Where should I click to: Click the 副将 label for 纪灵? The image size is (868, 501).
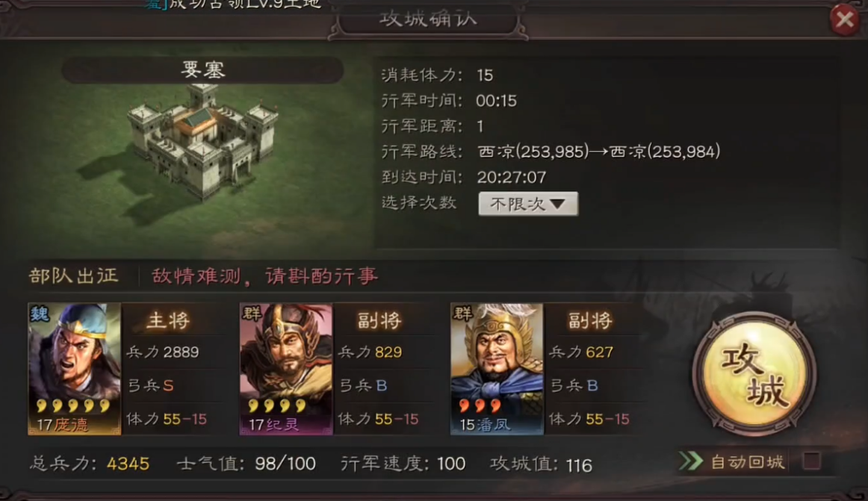point(379,320)
